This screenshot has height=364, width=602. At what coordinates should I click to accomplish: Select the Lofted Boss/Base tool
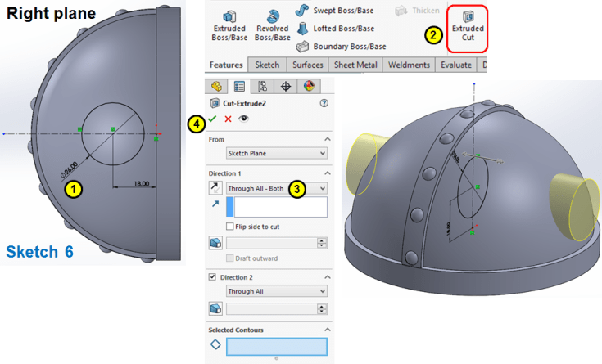[336, 29]
